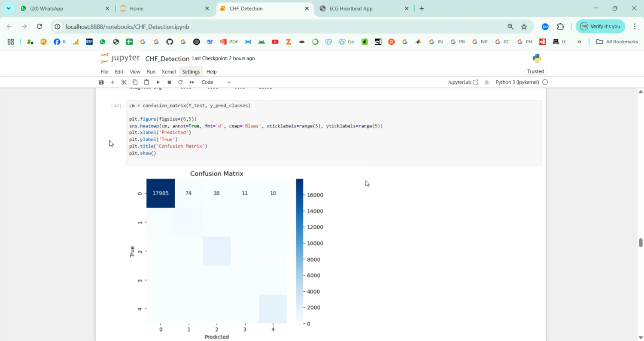Open the Run menu
Screen dimensions: 644x341
(151, 72)
